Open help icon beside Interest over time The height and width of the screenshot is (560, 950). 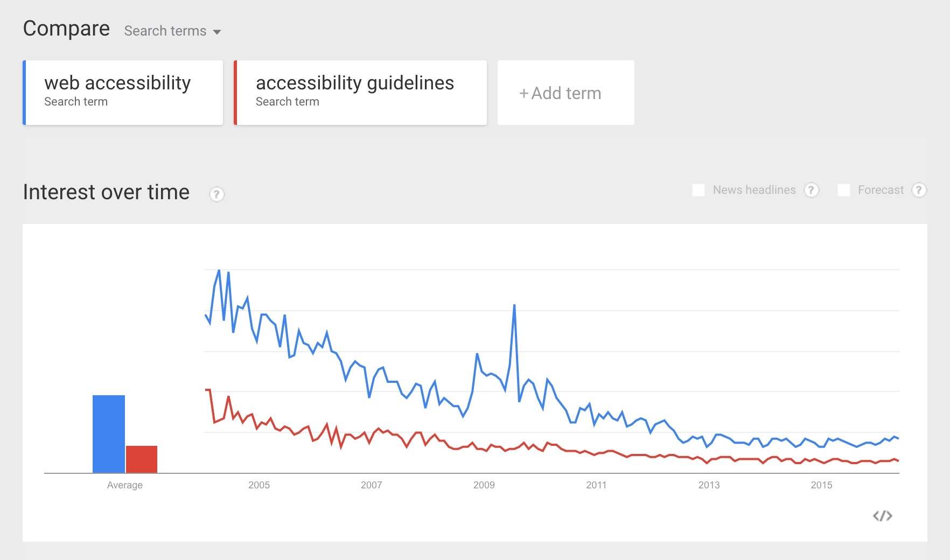click(x=216, y=194)
